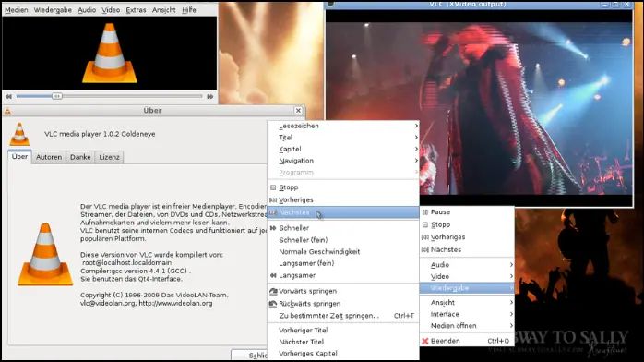This screenshot has height=362, width=644.
Task: Click the rewind icon left of seek bar
Action: click(x=8, y=97)
